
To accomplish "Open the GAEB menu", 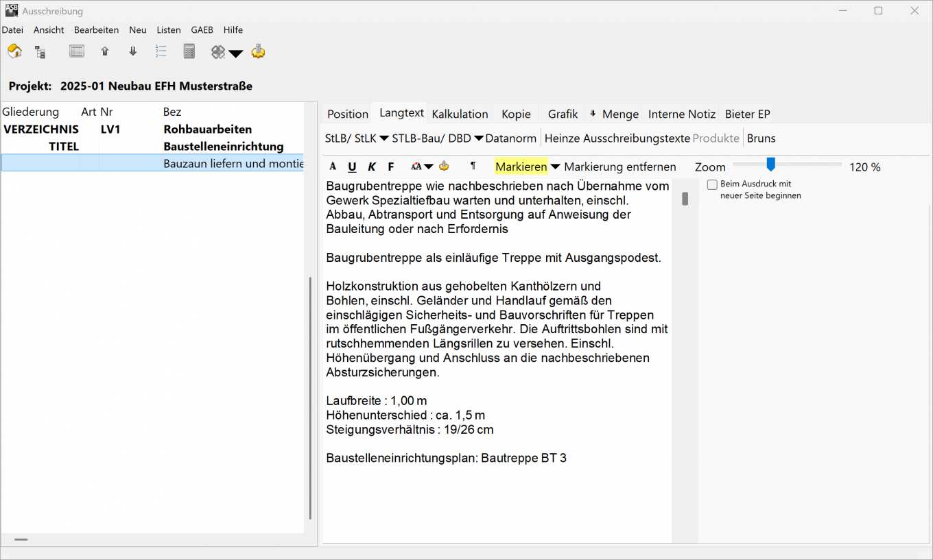I will [202, 30].
